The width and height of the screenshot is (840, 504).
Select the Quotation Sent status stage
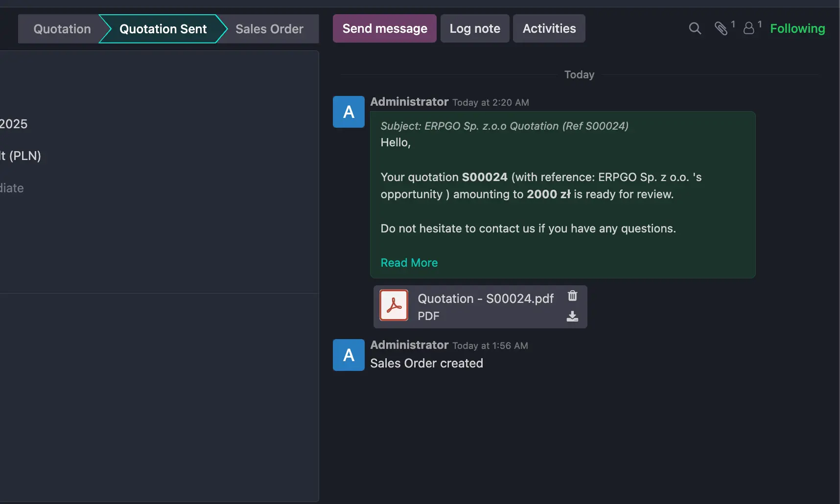163,29
